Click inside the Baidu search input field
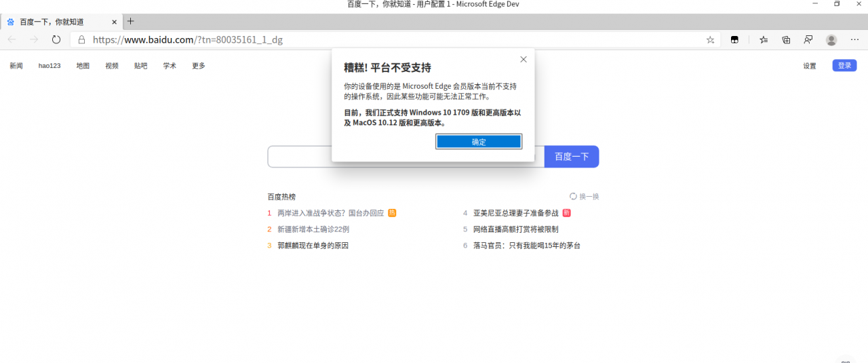868x363 pixels. (298, 157)
